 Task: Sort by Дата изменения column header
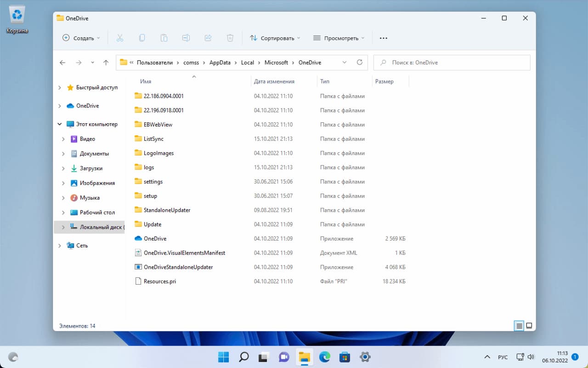tap(274, 81)
